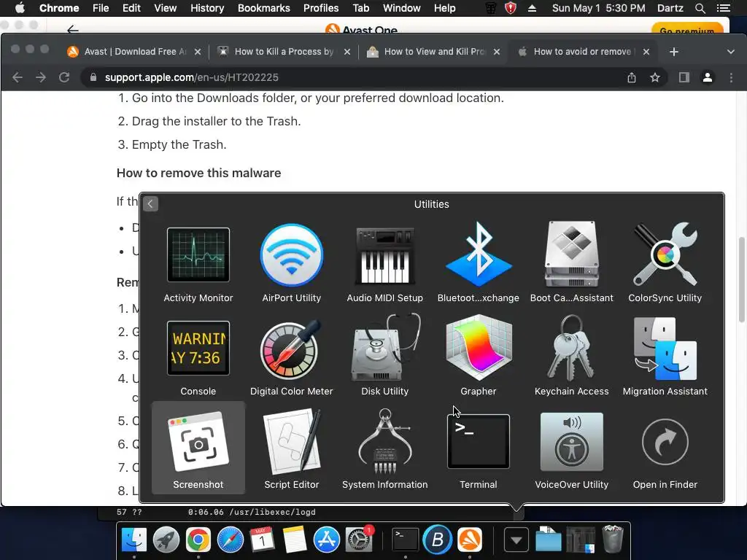
Task: Click the Chrome forward arrow
Action: pyautogui.click(x=41, y=77)
